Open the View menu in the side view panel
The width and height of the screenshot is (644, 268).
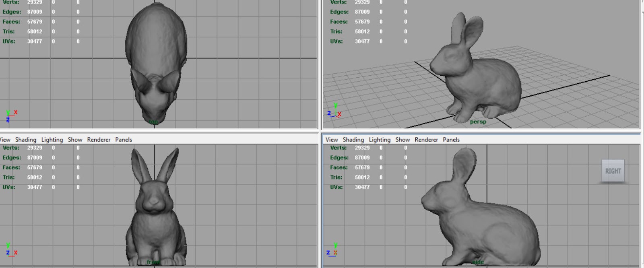(x=332, y=140)
